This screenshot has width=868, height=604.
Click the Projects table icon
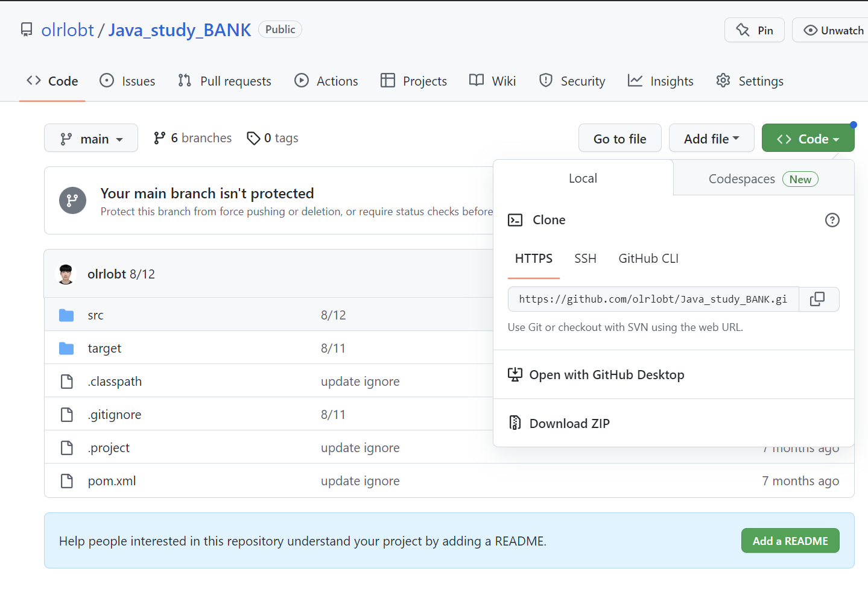[x=388, y=80]
